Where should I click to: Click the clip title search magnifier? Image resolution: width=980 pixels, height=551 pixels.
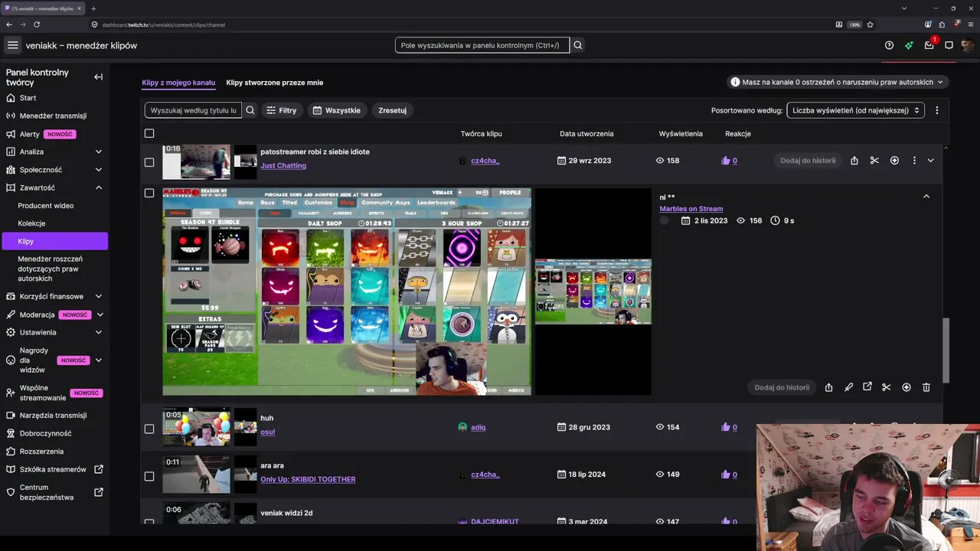[250, 110]
